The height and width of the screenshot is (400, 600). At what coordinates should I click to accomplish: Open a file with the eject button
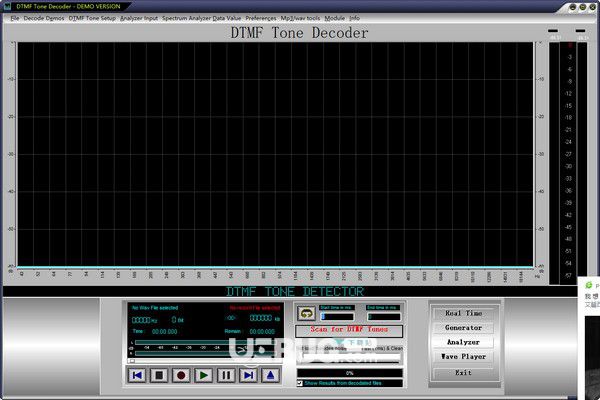[x=270, y=375]
